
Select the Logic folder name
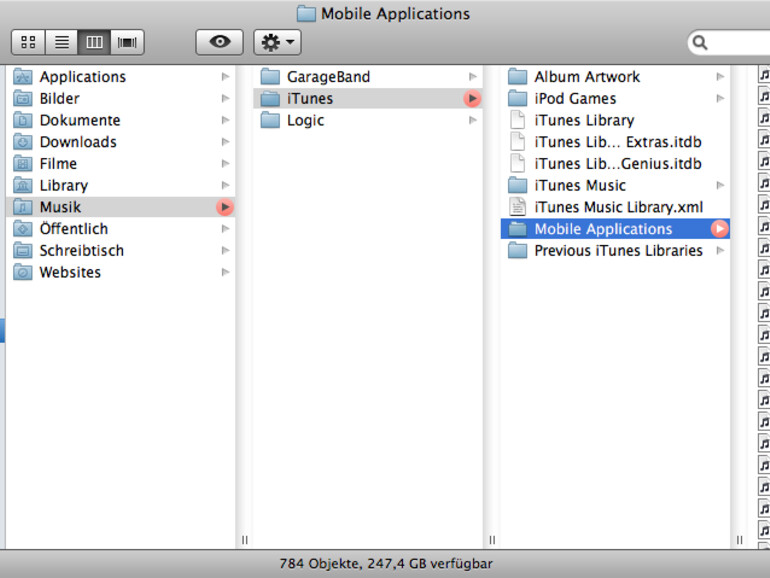coord(305,120)
